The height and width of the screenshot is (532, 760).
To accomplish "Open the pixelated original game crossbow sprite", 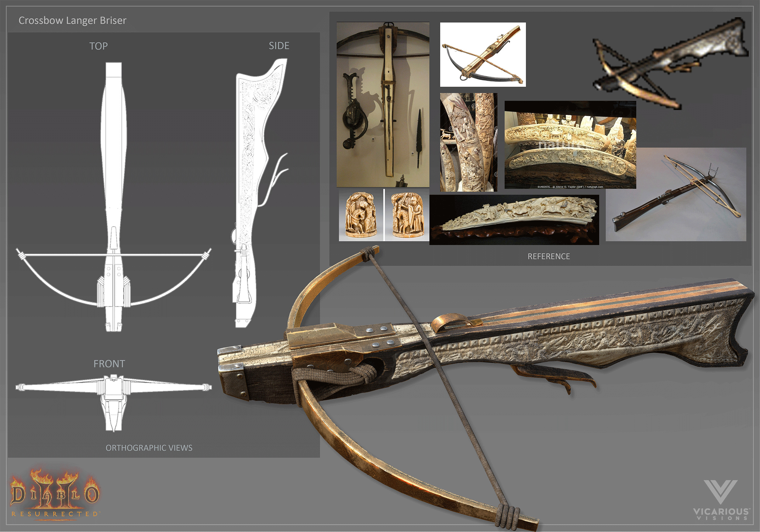I will pos(670,64).
